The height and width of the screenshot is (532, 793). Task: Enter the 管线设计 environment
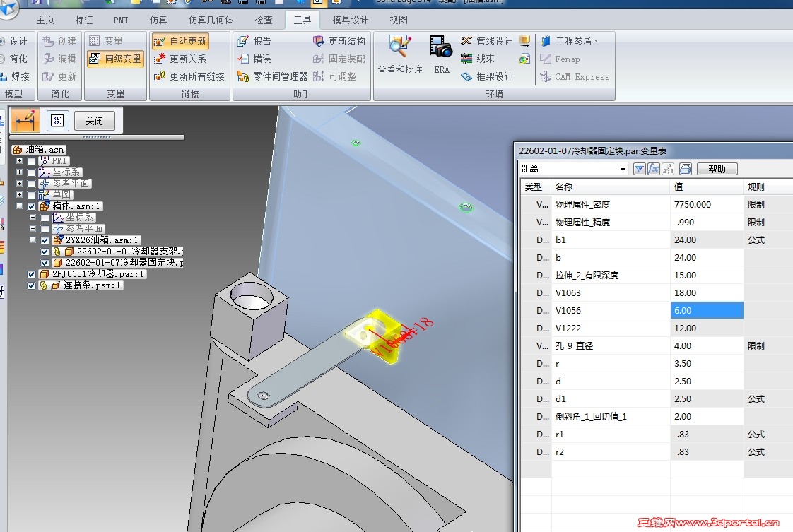[x=486, y=41]
